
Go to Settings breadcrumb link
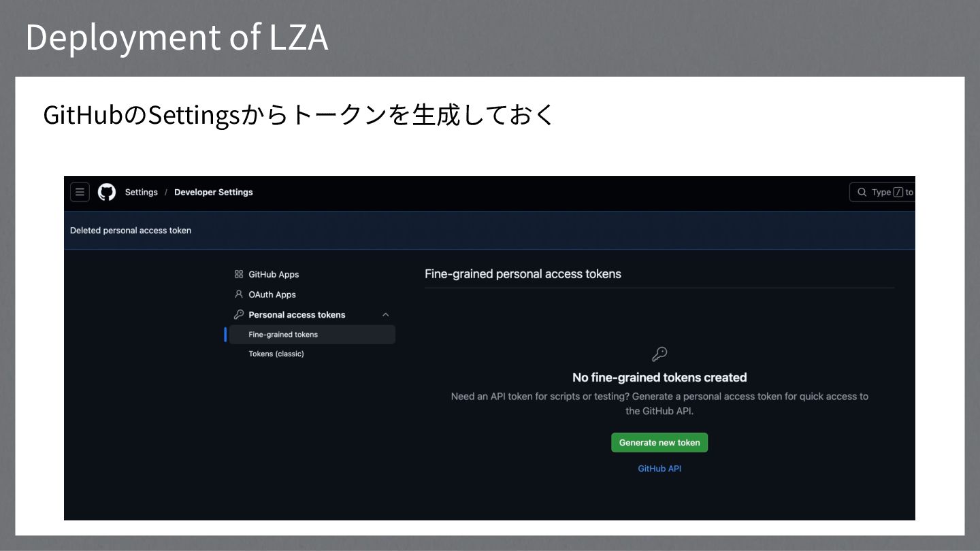coord(141,193)
